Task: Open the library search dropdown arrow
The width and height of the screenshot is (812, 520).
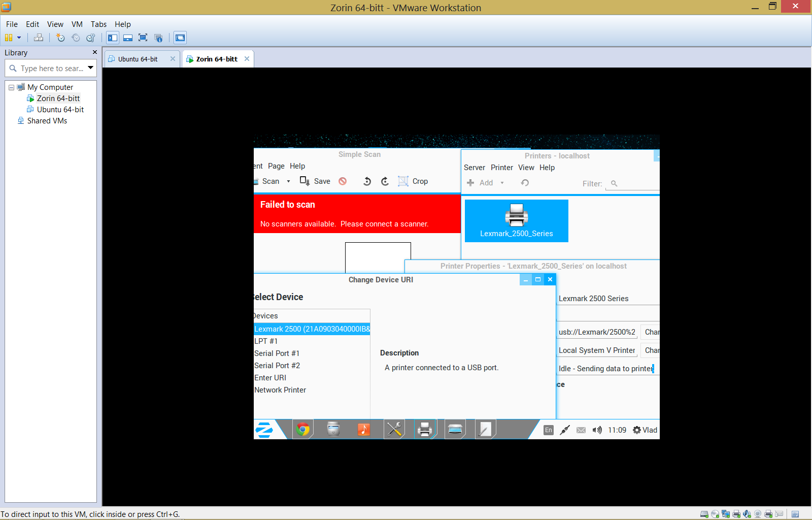Action: click(91, 68)
